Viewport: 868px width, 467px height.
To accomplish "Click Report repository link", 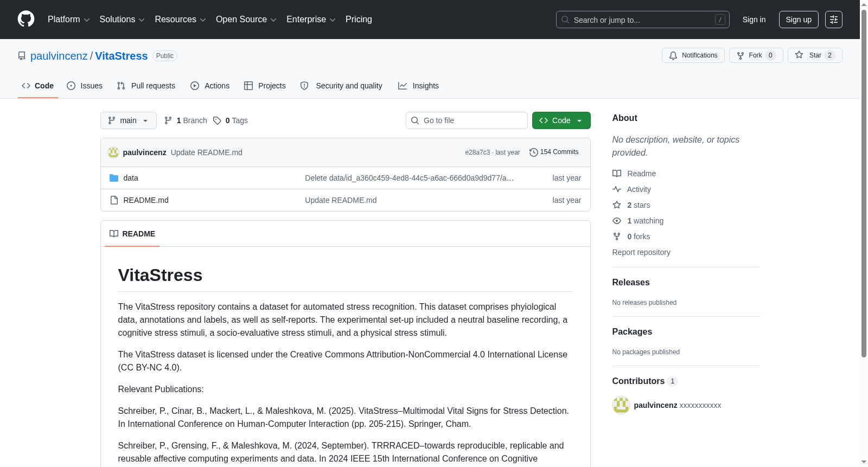I will 641,252.
